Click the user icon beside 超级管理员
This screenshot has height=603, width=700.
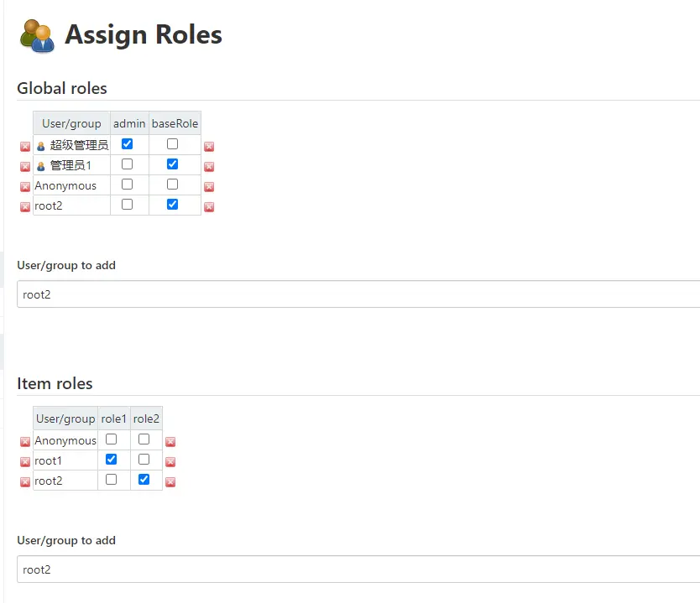(x=41, y=146)
